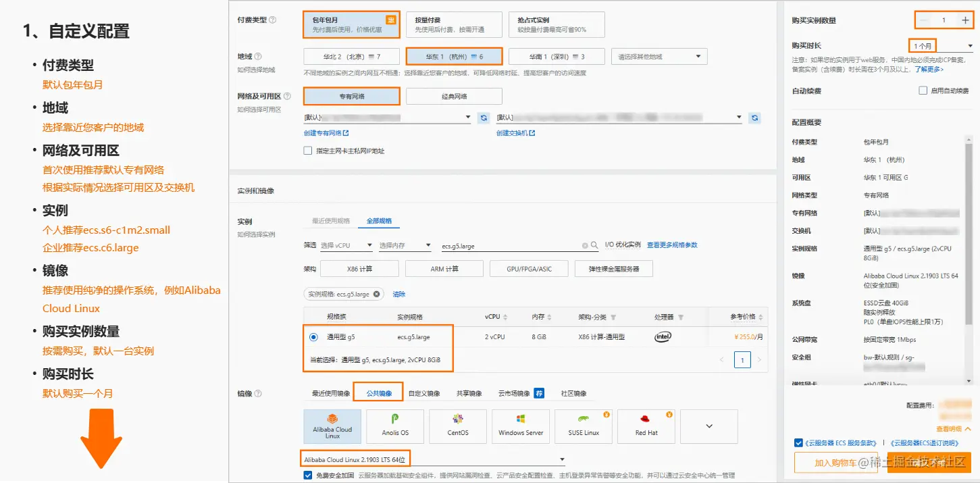Select the CentOS image

458,426
